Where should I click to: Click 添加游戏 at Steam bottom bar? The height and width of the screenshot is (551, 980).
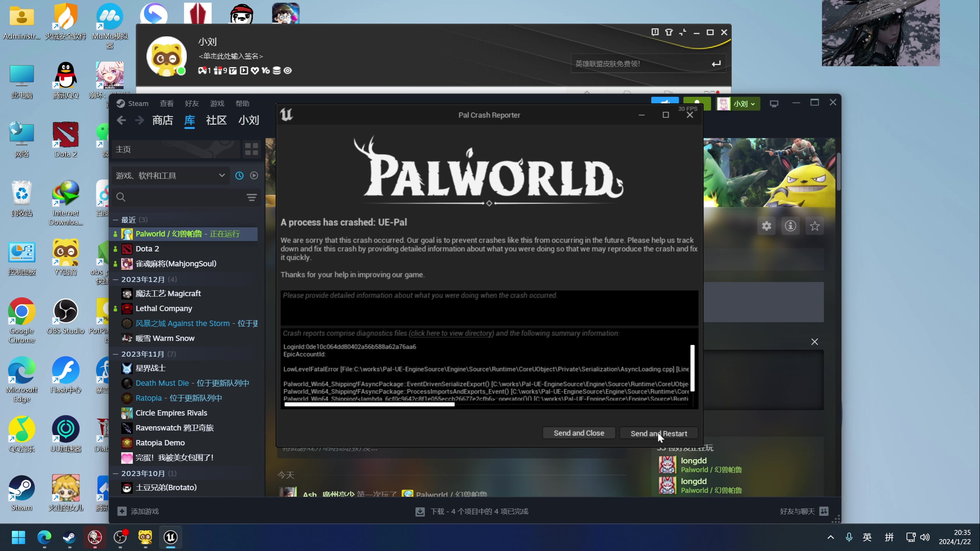coord(138,512)
